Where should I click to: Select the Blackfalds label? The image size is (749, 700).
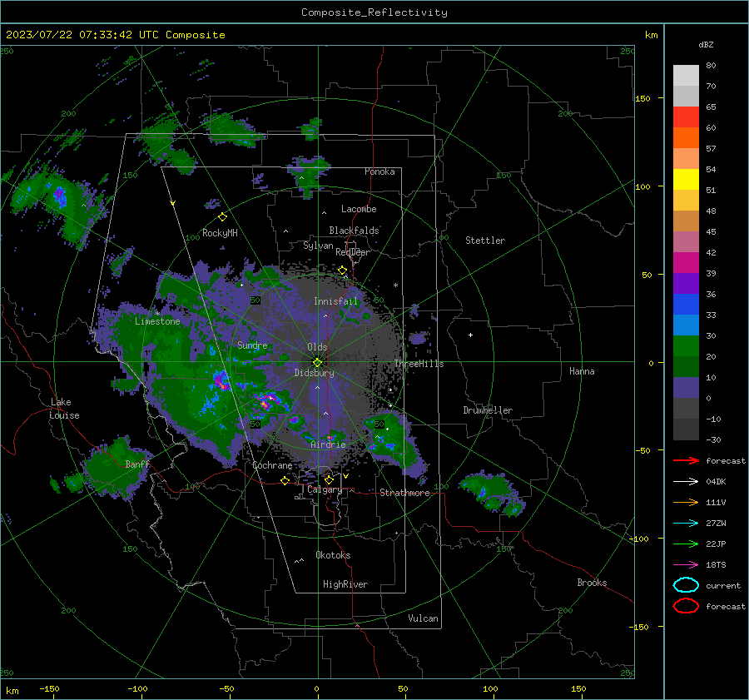tap(354, 231)
